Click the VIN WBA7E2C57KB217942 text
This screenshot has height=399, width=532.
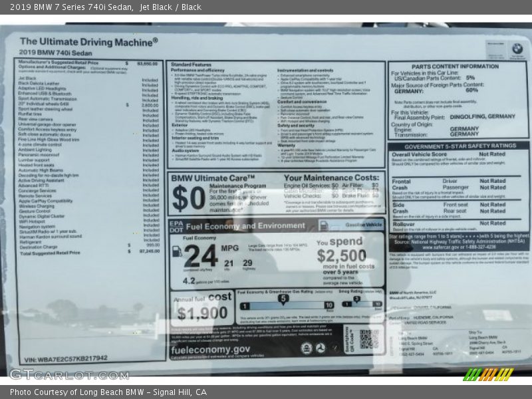click(x=66, y=358)
